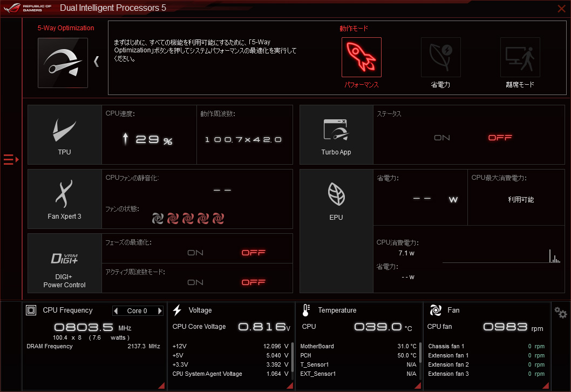The width and height of the screenshot is (571, 392).
Task: Click the third red fan status icon
Action: coord(188,218)
